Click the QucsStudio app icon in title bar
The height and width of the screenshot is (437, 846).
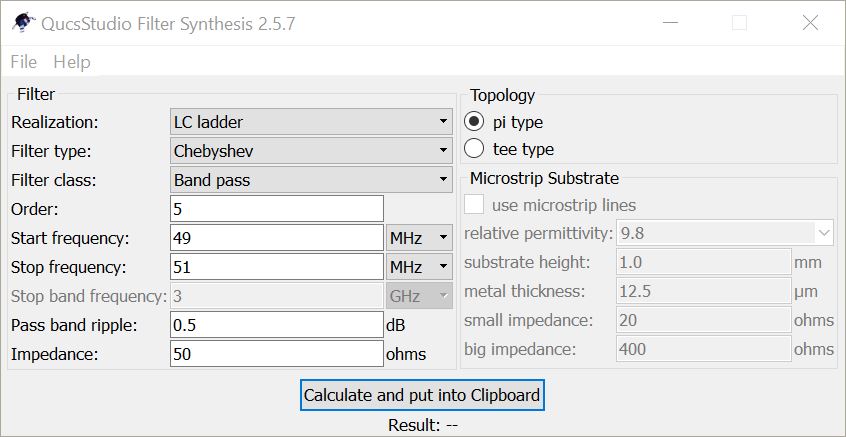[x=19, y=23]
